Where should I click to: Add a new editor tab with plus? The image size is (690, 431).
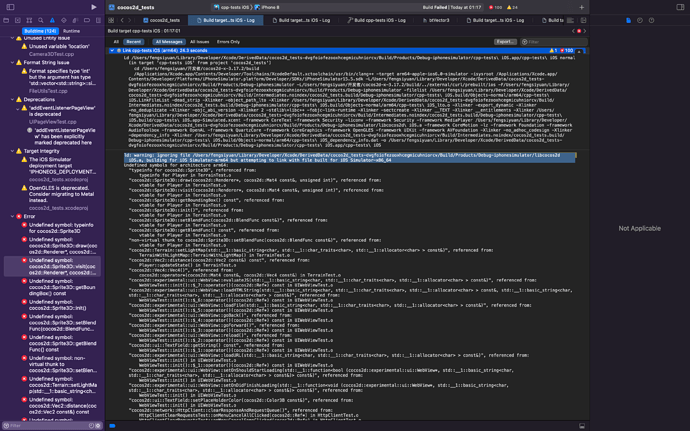pyautogui.click(x=581, y=7)
